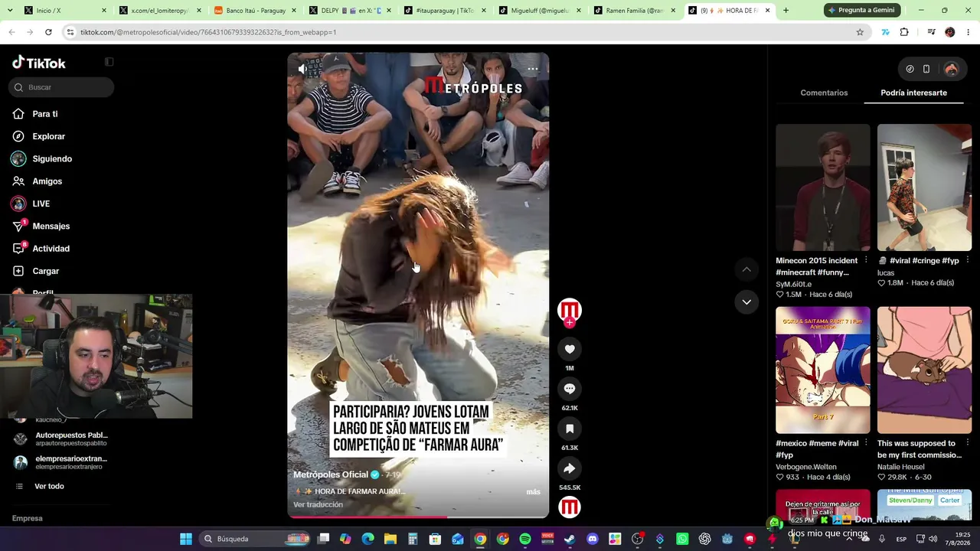Open the spinning sound disc icon

(570, 507)
